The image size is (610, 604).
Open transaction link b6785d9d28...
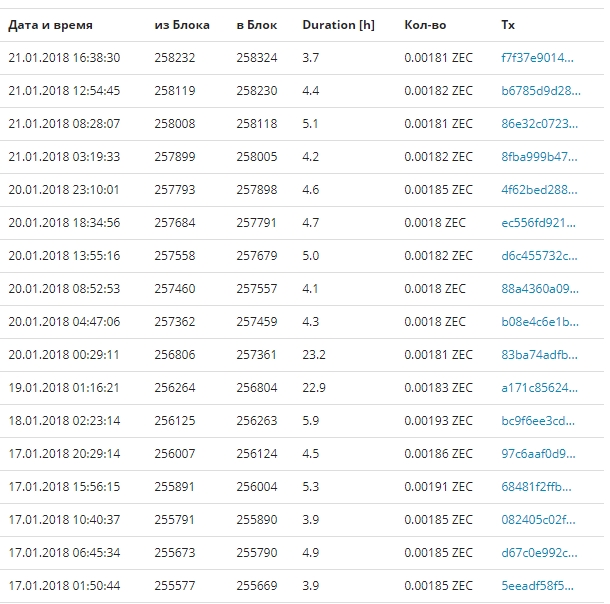pos(541,91)
